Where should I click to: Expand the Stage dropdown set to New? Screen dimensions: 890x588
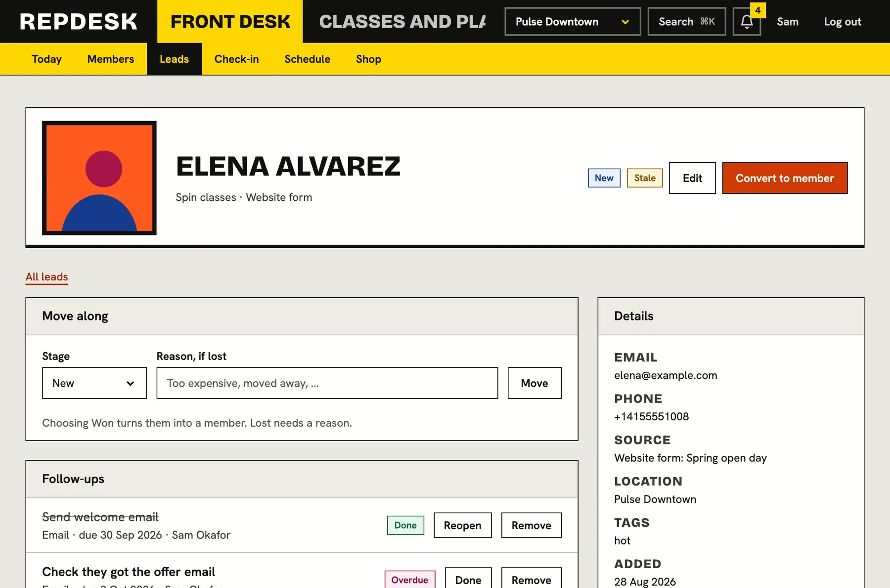94,383
